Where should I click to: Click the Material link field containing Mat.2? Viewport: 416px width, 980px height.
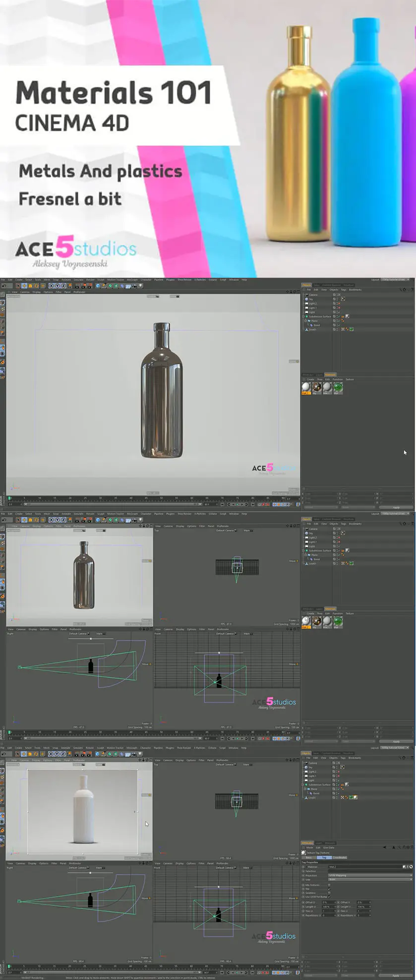coord(365,867)
